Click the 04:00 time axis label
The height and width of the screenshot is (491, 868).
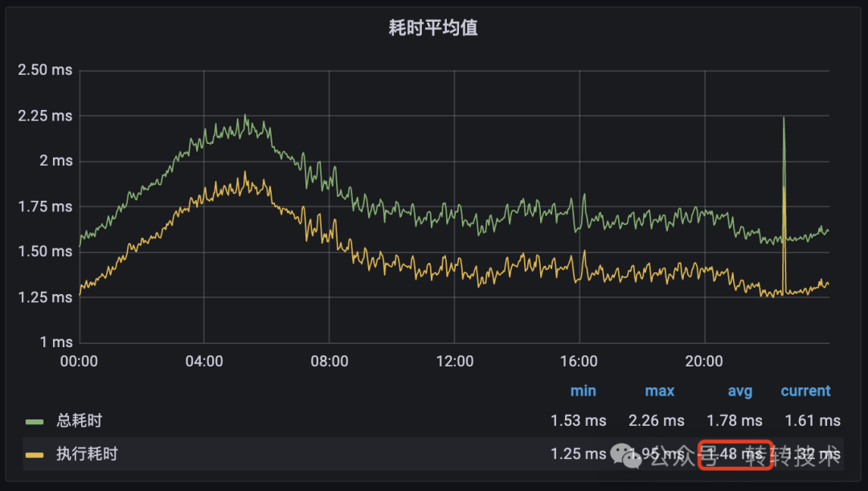point(203,362)
